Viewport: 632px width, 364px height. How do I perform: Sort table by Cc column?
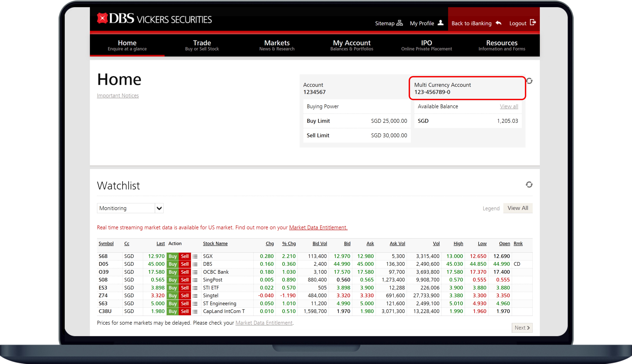click(127, 244)
